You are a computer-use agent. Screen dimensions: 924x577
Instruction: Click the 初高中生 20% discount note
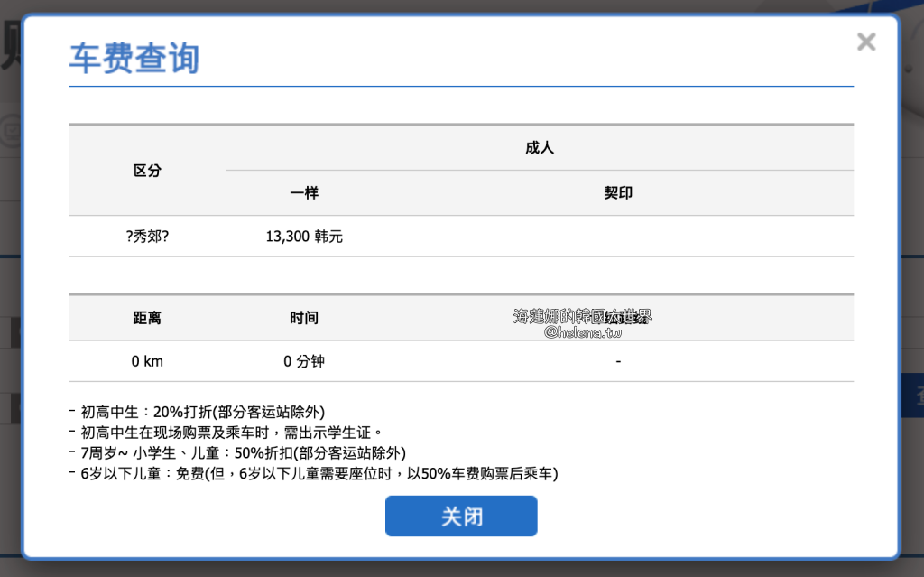(x=209, y=412)
